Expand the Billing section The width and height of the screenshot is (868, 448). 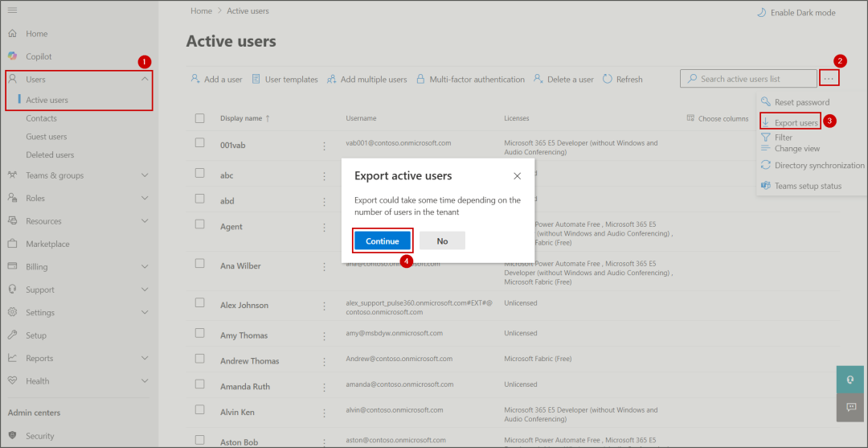145,266
